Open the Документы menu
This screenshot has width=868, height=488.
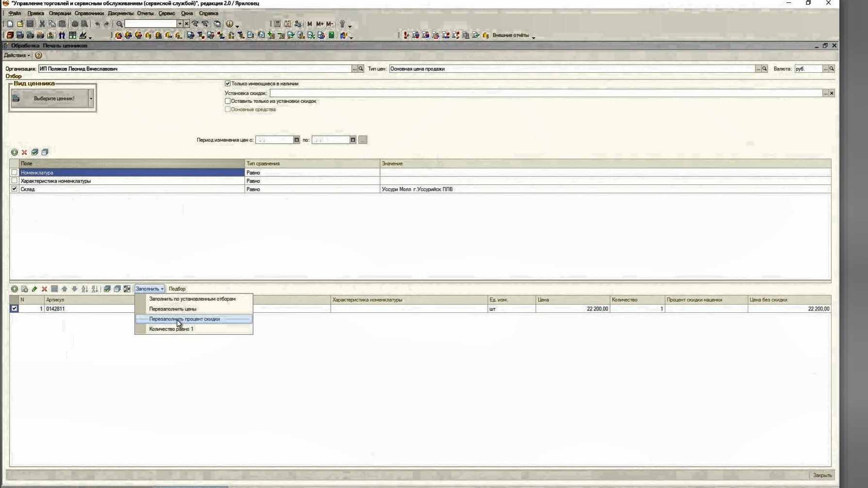tap(120, 14)
